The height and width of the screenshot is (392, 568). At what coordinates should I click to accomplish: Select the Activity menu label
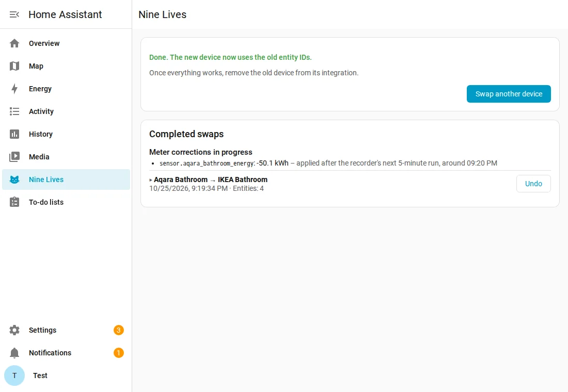point(41,111)
